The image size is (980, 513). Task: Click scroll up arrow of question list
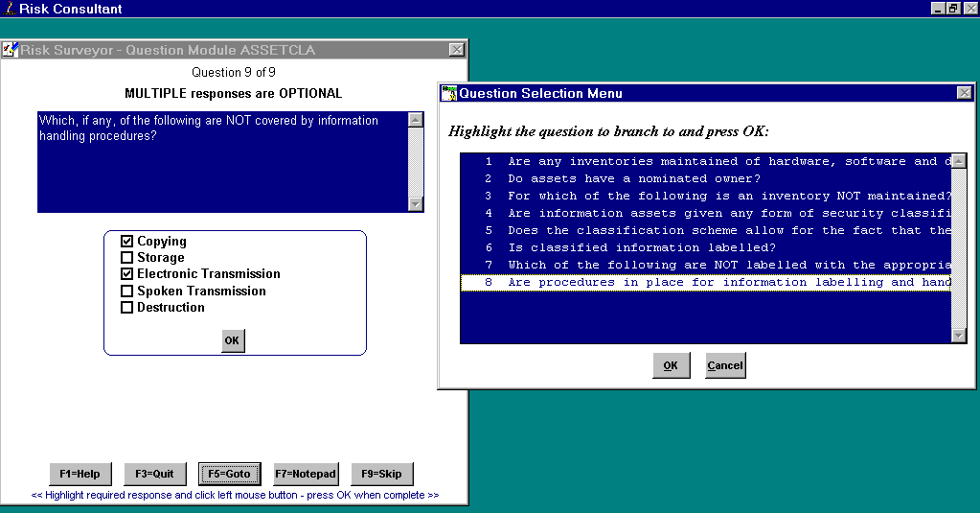[x=958, y=161]
